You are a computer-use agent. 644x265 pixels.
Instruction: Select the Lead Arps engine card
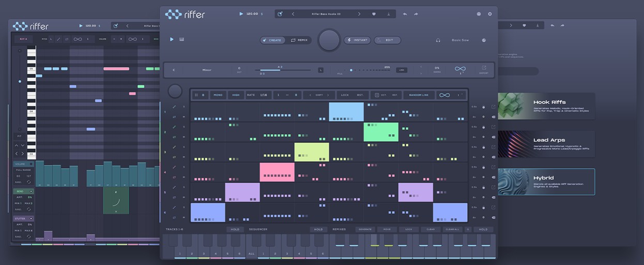pyautogui.click(x=546, y=144)
